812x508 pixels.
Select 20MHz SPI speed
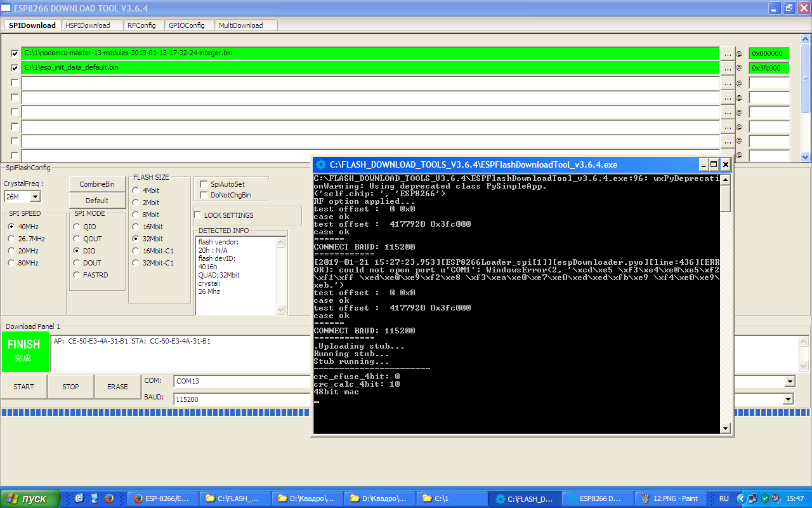pos(11,251)
